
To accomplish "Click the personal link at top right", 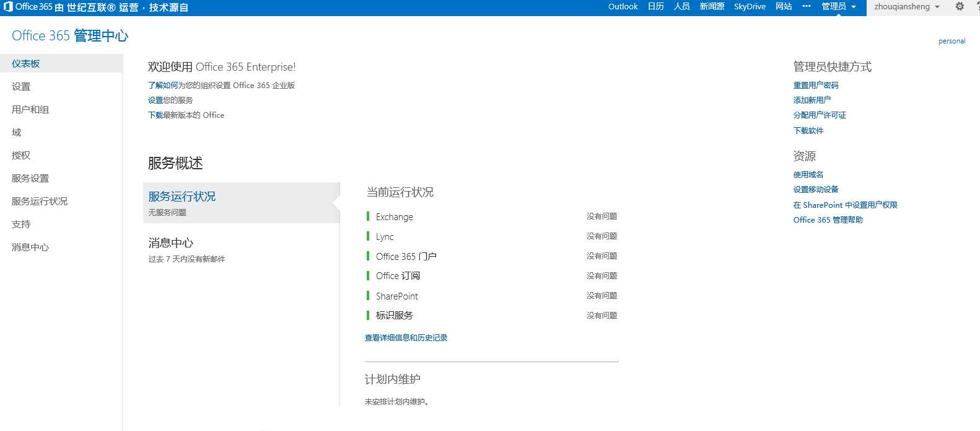I will click(x=952, y=41).
